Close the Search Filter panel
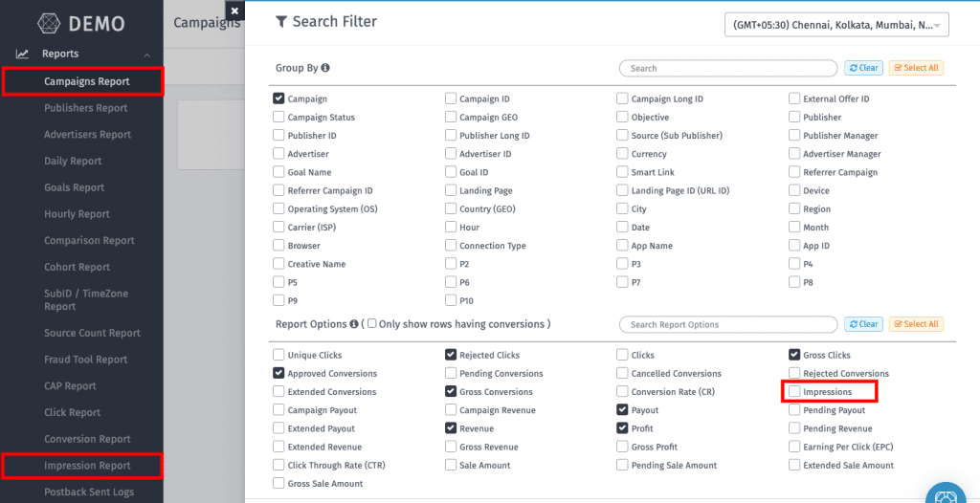 pos(234,11)
